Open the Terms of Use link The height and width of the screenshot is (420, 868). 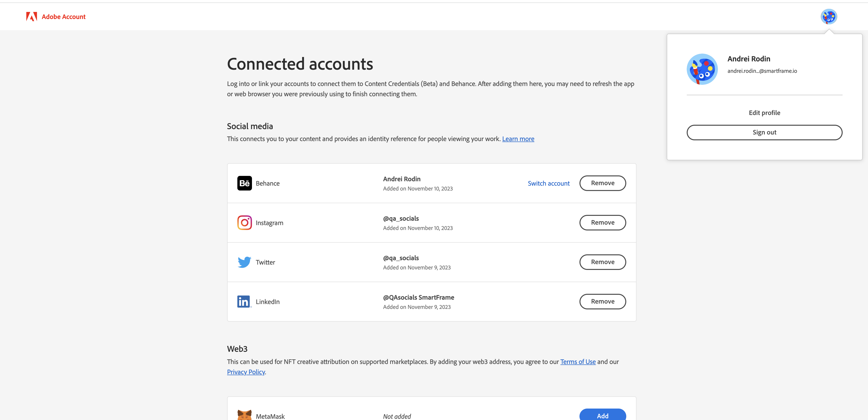point(578,362)
